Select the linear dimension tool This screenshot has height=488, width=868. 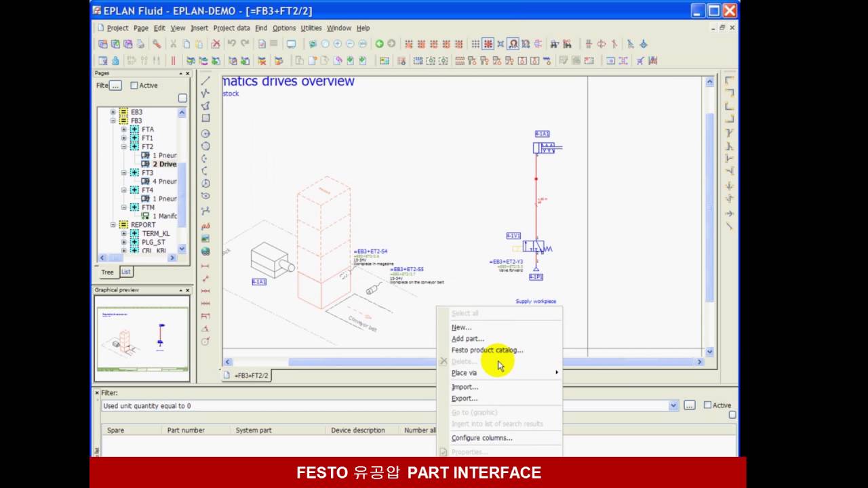[205, 266]
